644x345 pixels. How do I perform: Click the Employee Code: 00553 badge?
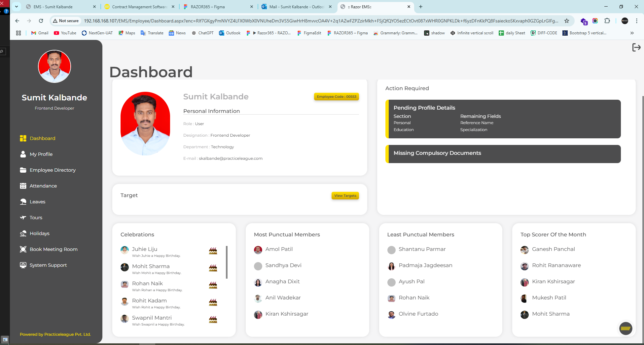(x=336, y=97)
